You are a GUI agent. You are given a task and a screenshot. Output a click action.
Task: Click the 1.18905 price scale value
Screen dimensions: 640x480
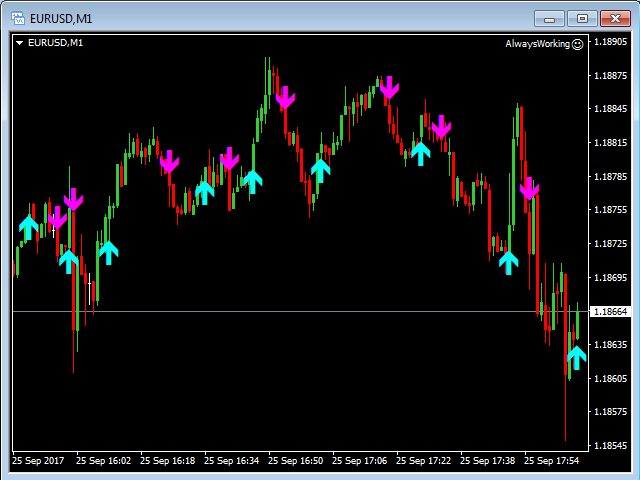pos(610,42)
